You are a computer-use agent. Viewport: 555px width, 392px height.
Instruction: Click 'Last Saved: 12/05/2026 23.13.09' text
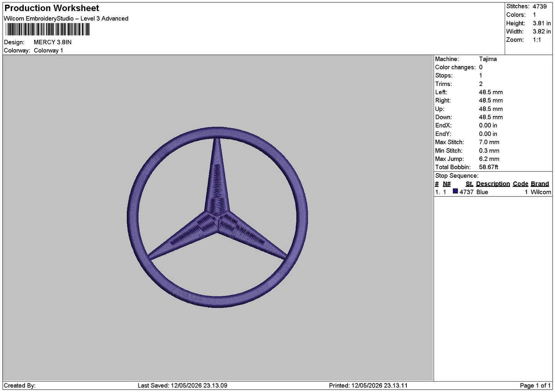[x=182, y=385]
